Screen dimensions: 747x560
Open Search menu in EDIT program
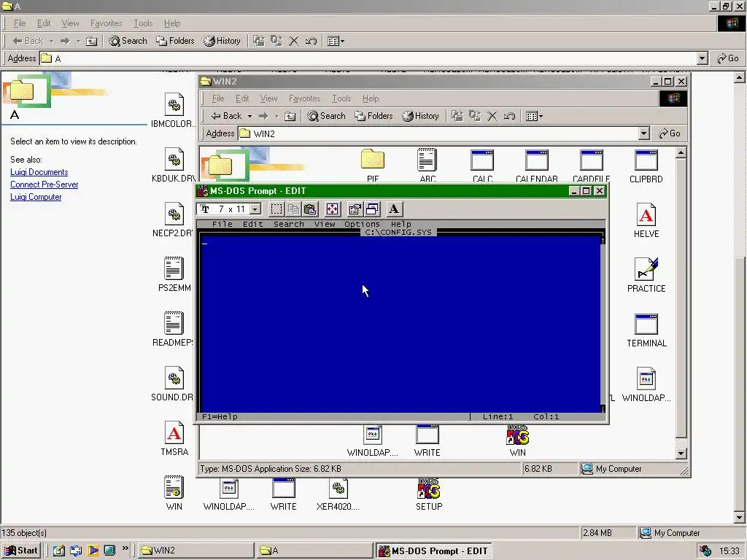tap(288, 224)
